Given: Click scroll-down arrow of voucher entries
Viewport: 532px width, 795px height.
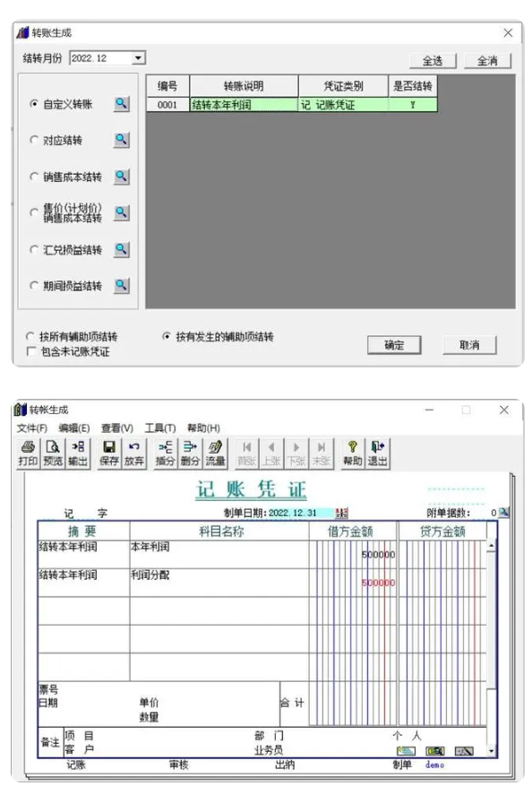Looking at the screenshot, I should coord(491,751).
